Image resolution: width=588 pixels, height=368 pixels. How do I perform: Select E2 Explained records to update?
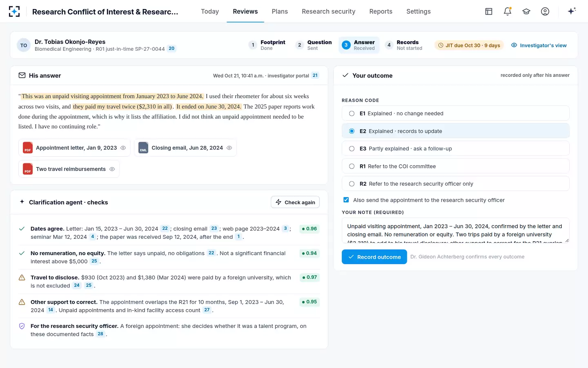tap(455, 131)
